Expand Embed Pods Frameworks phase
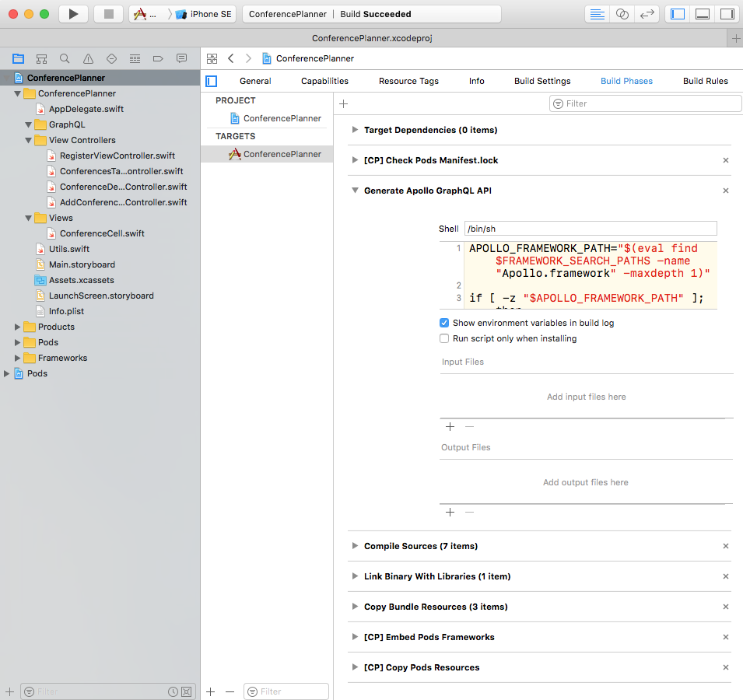743x700 pixels. (x=355, y=637)
